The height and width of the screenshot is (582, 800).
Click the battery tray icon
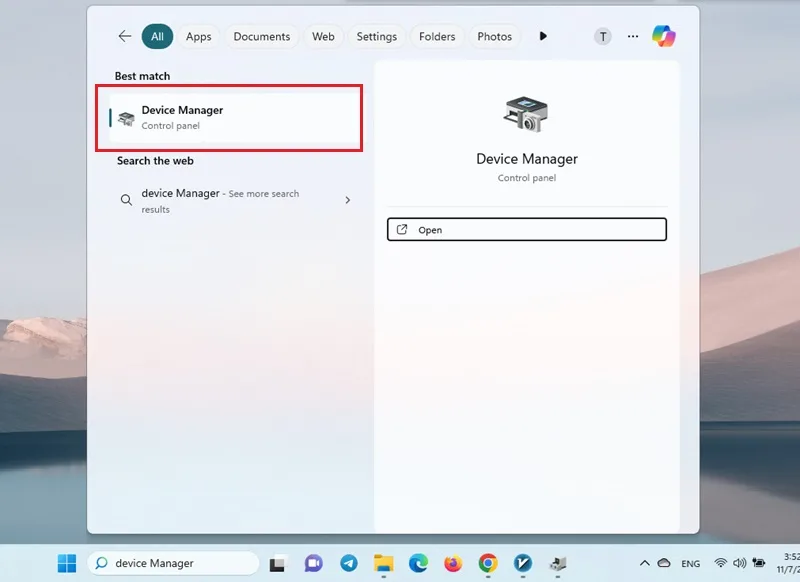click(x=759, y=563)
